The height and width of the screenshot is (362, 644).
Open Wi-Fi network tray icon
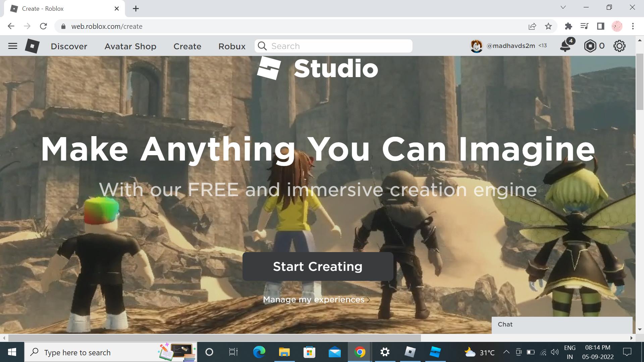[x=543, y=352]
